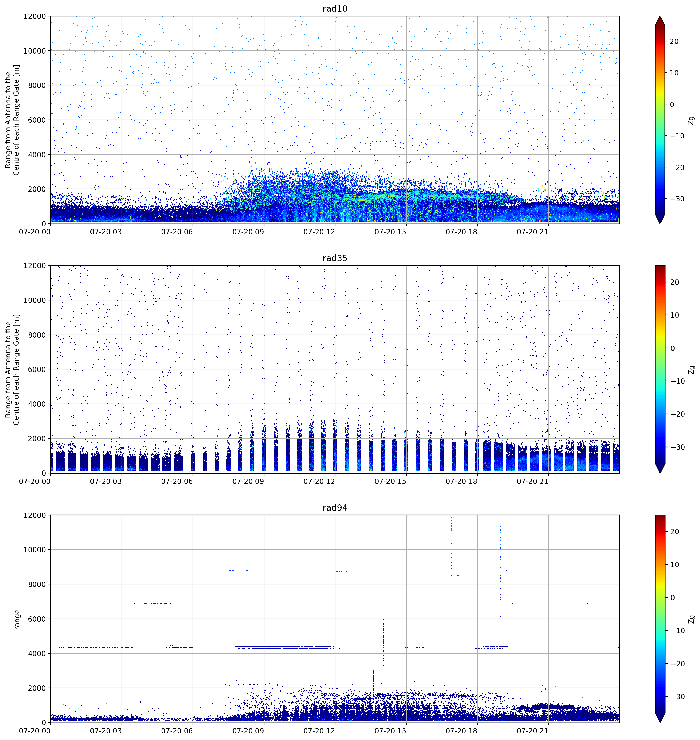Click the 07-20 06 tick under rad35
The height and width of the screenshot is (740, 700).
(x=177, y=481)
